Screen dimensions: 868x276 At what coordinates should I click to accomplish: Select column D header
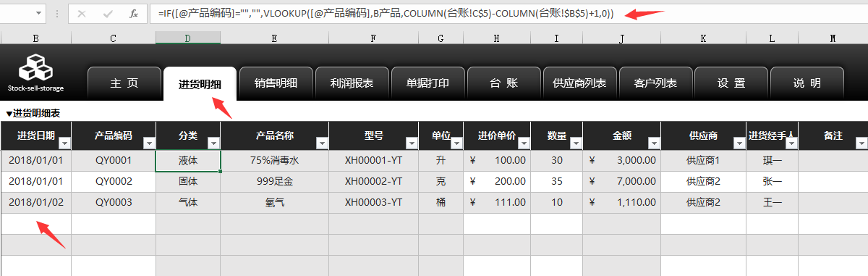click(188, 38)
